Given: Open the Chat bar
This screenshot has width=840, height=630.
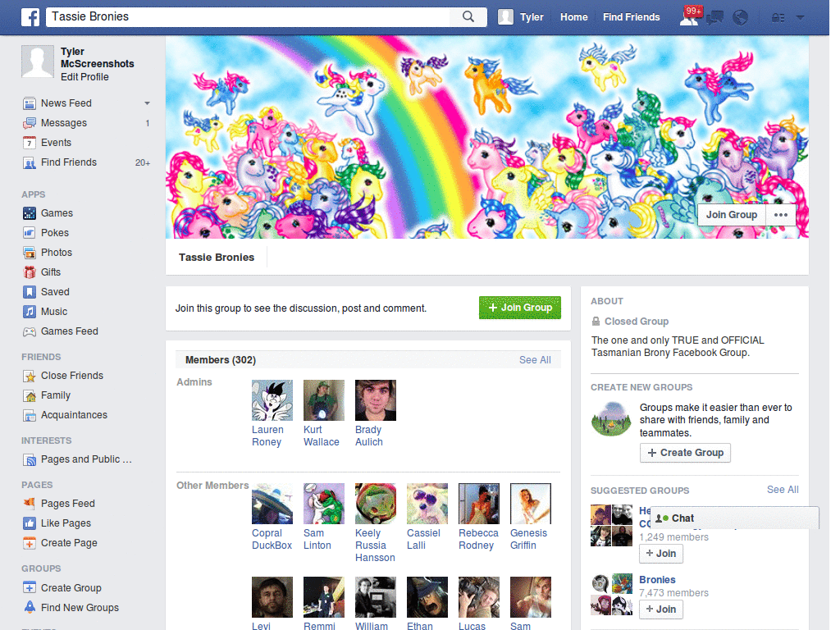Looking at the screenshot, I should 734,518.
